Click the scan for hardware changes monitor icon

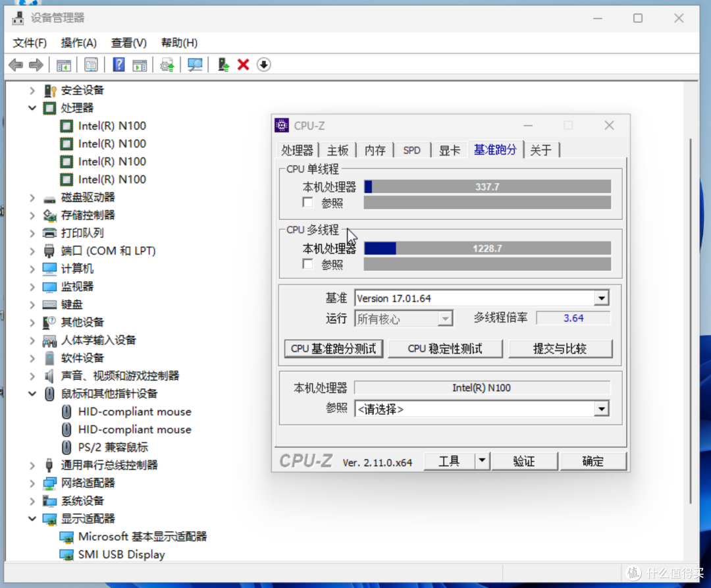pyautogui.click(x=195, y=65)
